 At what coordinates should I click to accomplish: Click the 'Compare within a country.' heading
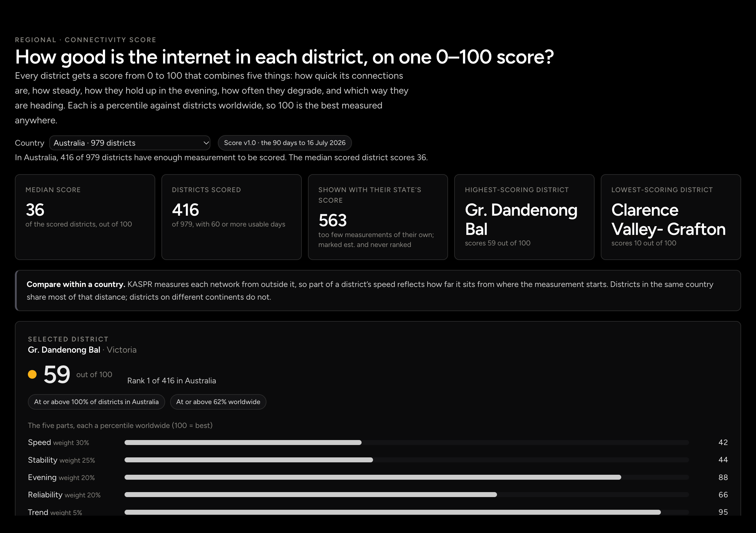(76, 284)
